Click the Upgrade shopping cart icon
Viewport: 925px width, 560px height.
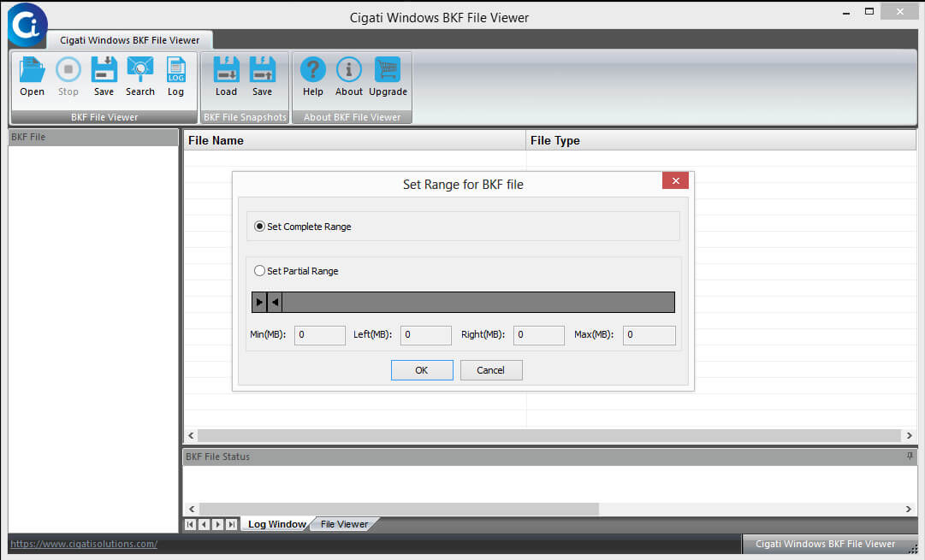click(388, 70)
